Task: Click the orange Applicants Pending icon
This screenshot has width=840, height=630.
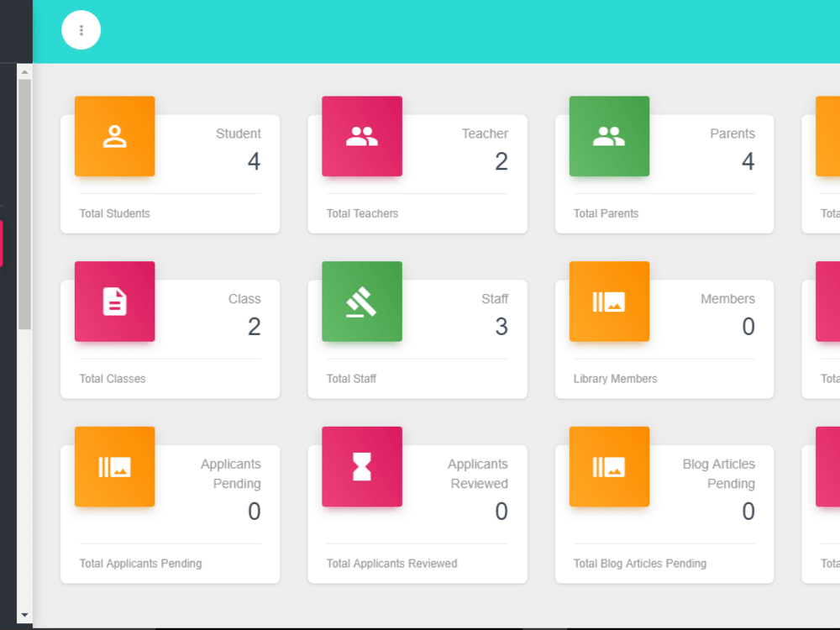Action: tap(114, 466)
